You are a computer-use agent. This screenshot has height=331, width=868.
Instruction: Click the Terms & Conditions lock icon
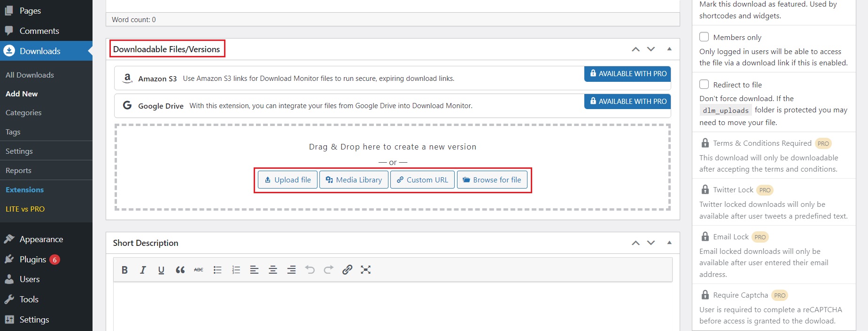pyautogui.click(x=705, y=143)
